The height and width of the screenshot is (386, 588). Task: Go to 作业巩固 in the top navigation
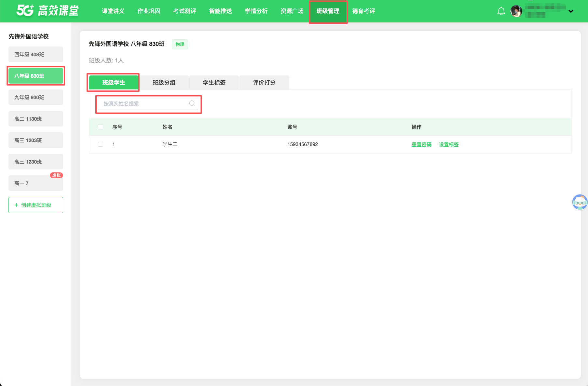pyautogui.click(x=149, y=11)
